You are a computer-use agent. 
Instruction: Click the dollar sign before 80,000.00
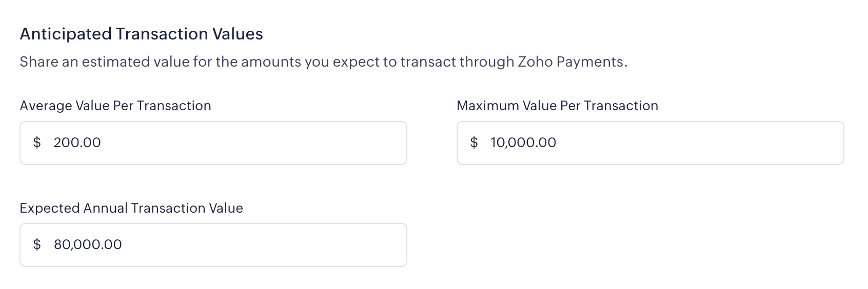point(37,244)
